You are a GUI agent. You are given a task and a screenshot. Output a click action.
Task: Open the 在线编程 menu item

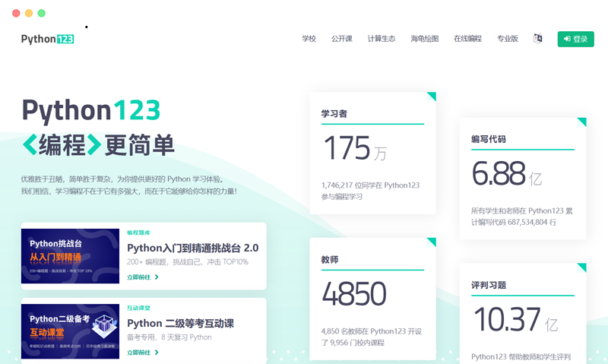(467, 39)
